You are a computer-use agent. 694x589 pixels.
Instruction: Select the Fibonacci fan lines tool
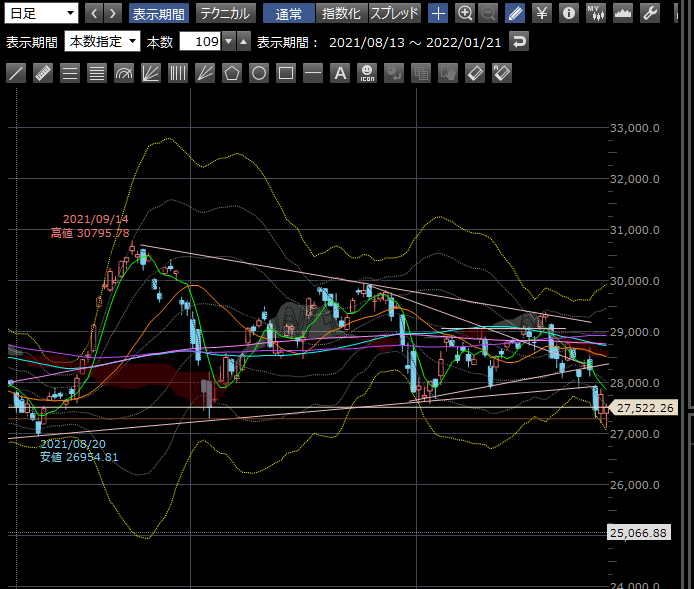click(151, 73)
